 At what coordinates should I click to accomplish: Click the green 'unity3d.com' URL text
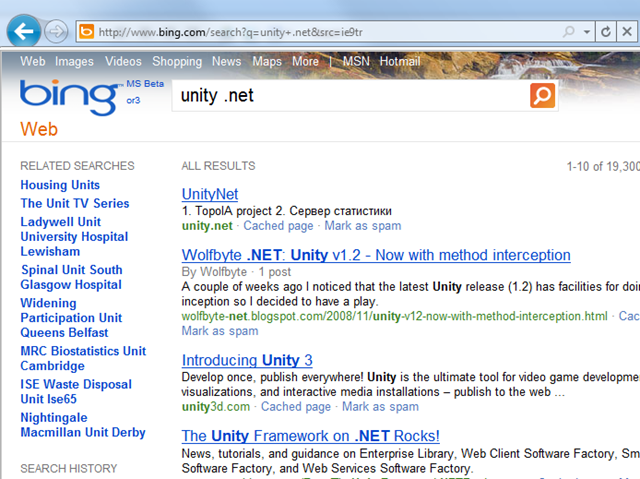point(216,407)
